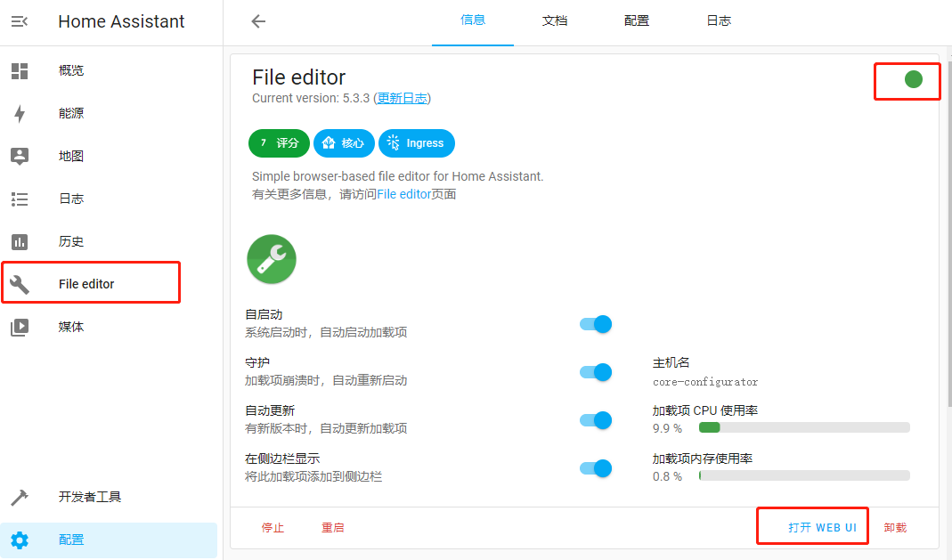Click the 7 评分 rating chip
952x560 pixels.
coord(280,143)
